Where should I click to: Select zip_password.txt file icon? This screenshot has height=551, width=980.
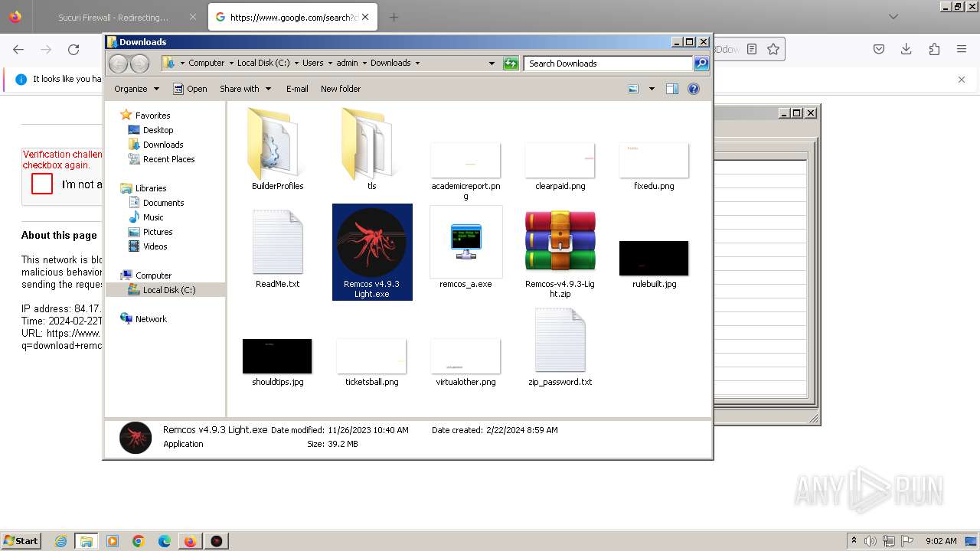point(560,340)
